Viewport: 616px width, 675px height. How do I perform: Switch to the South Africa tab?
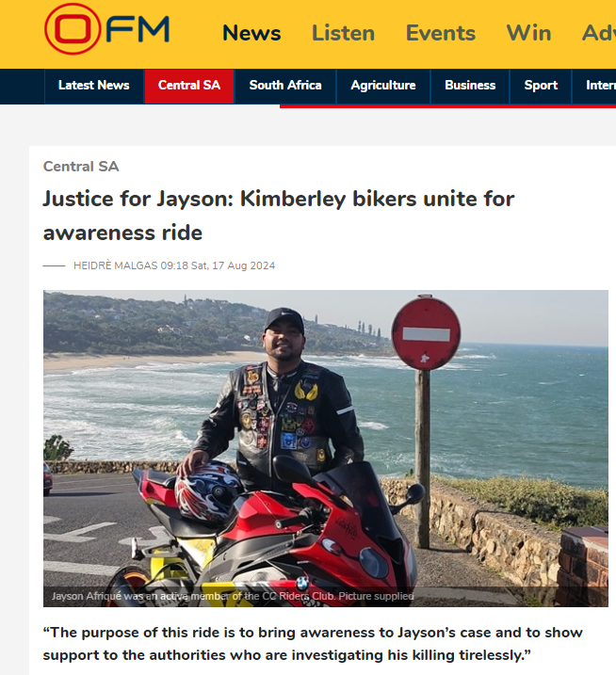coord(285,86)
